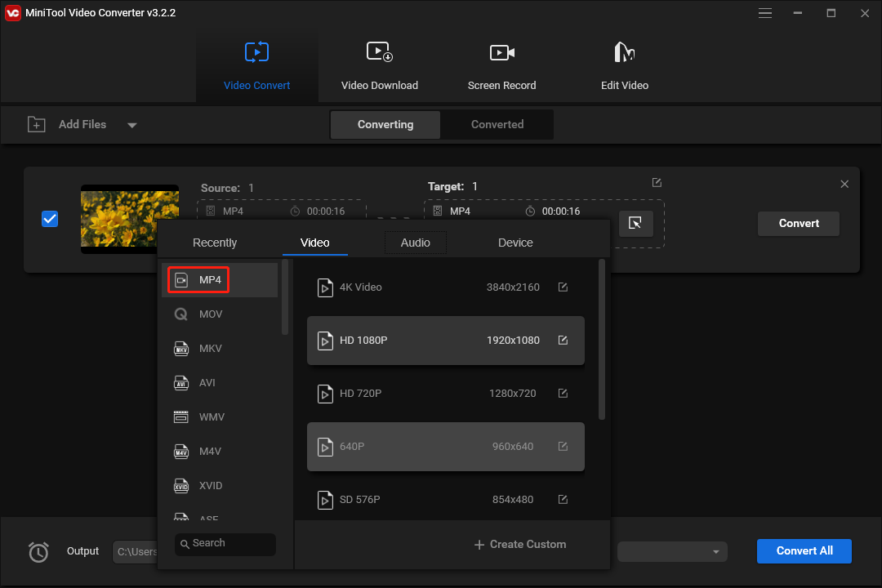This screenshot has width=882, height=588.
Task: Click the Add Files plus folder icon
Action: [x=37, y=124]
